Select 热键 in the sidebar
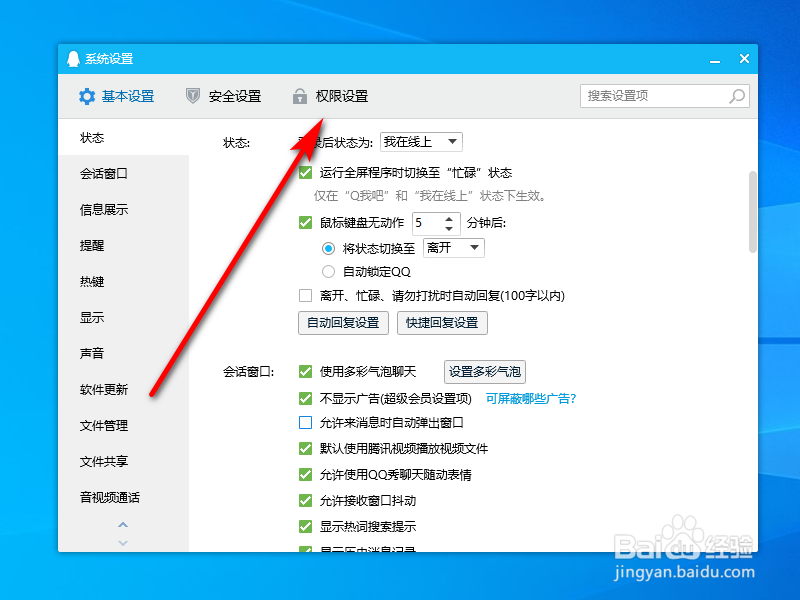 click(x=123, y=282)
